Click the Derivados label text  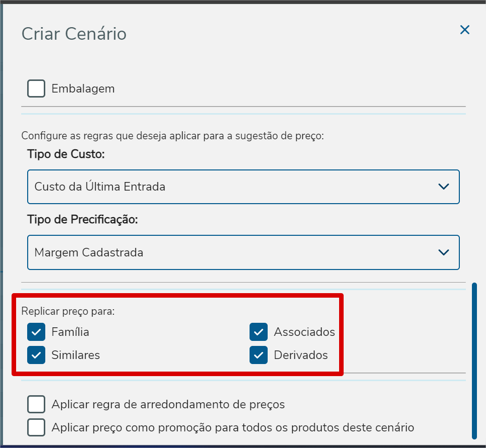[301, 355]
